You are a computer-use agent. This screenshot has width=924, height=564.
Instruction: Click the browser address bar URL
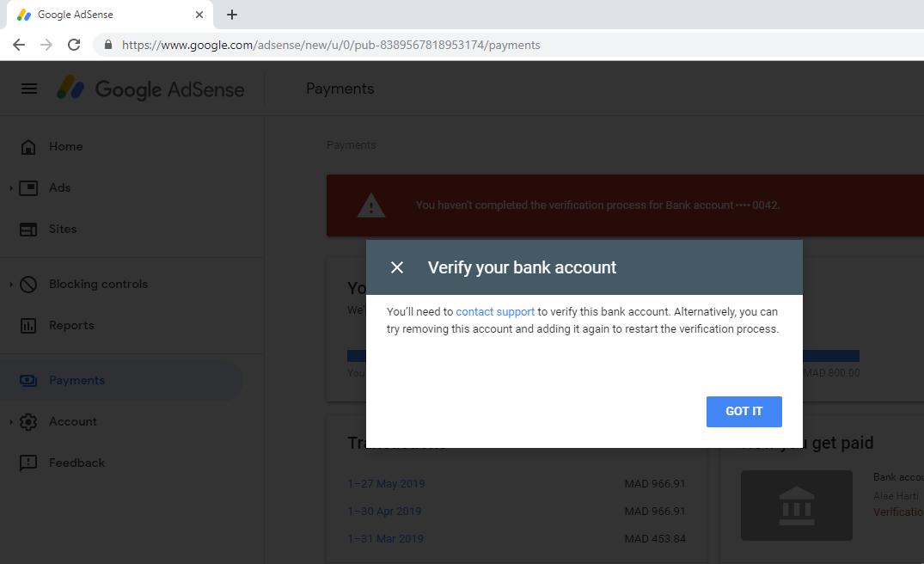[331, 46]
